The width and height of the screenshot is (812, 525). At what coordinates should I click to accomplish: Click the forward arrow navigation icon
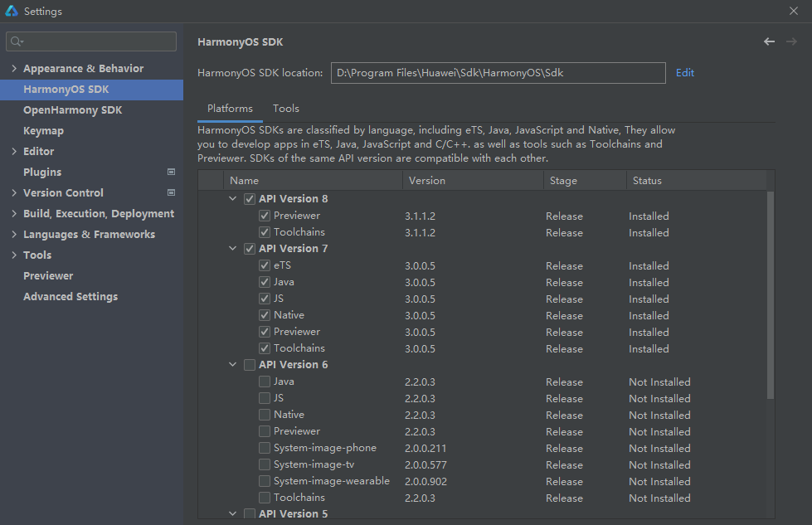pyautogui.click(x=791, y=41)
